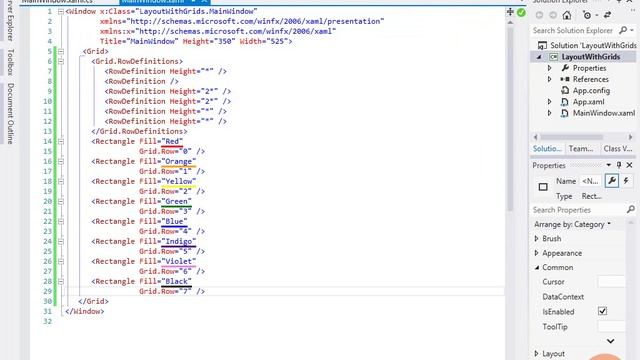Click the rectangle type icon in Properties
This screenshot has height=360, width=640.
click(543, 187)
